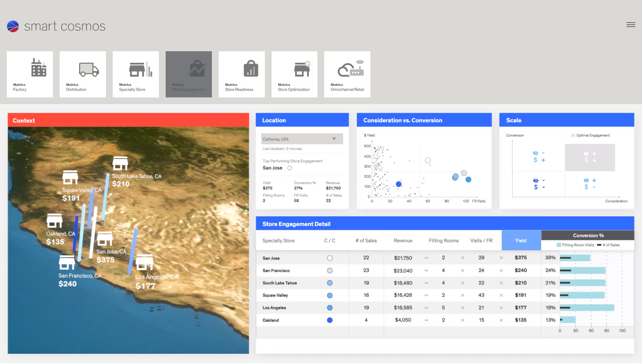Screen dimensions: 642x364
Task: Expand the Conversion % column options
Action: pyautogui.click(x=588, y=235)
